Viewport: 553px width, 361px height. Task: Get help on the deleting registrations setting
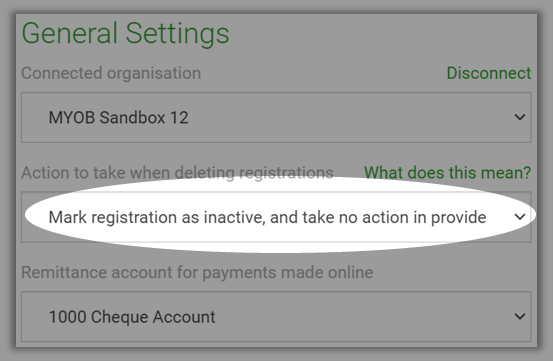point(447,173)
